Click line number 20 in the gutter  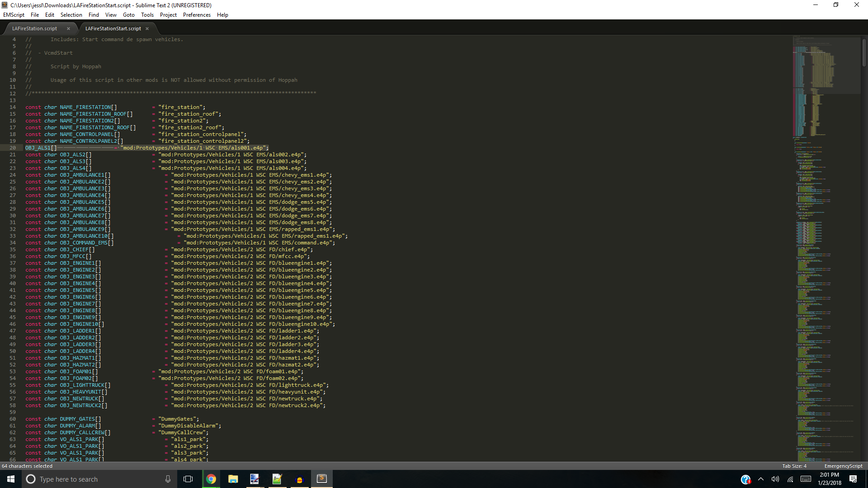[x=13, y=148]
